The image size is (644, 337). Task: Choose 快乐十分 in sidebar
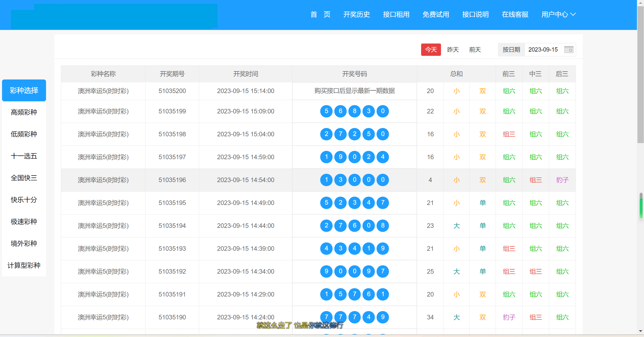[x=24, y=200]
